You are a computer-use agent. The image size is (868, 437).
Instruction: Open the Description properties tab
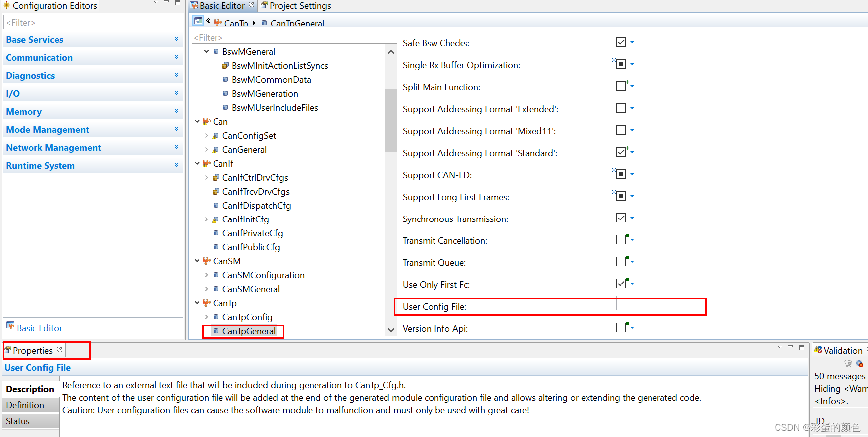pos(30,389)
